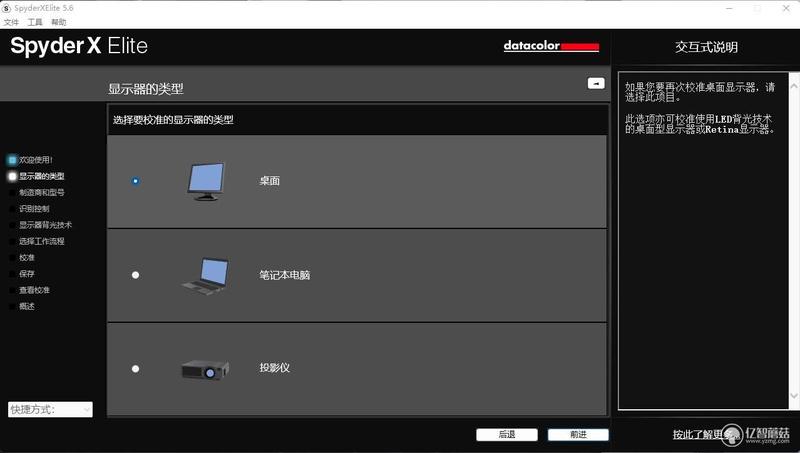This screenshot has width=800, height=453.
Task: Click the 前进 forward button
Action: (x=578, y=434)
